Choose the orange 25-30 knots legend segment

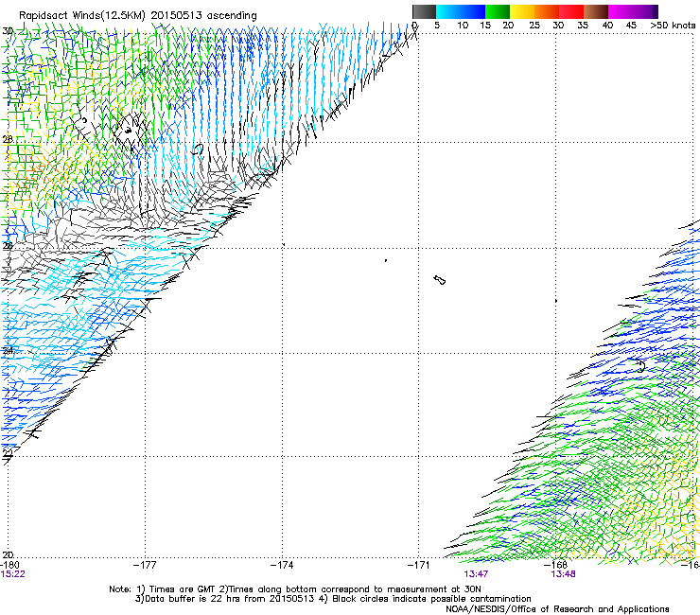547,11
